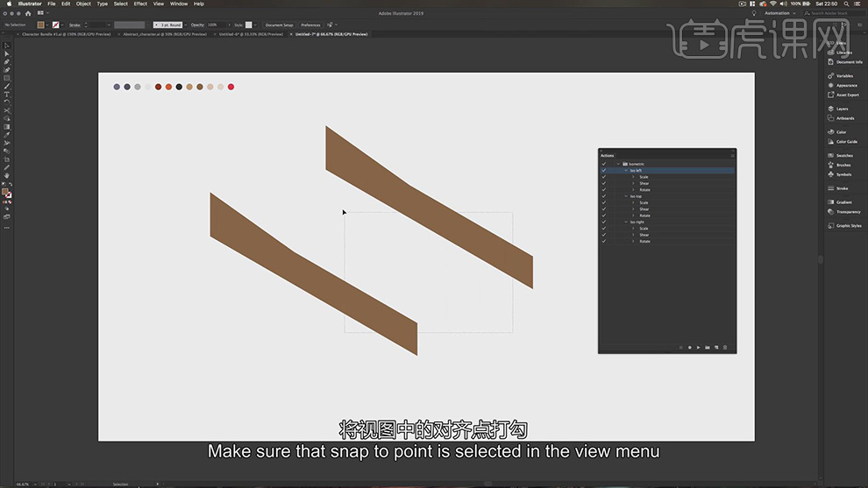This screenshot has width=868, height=488.
Task: Click Begin Recording button in Actions panel
Action: [690, 348]
